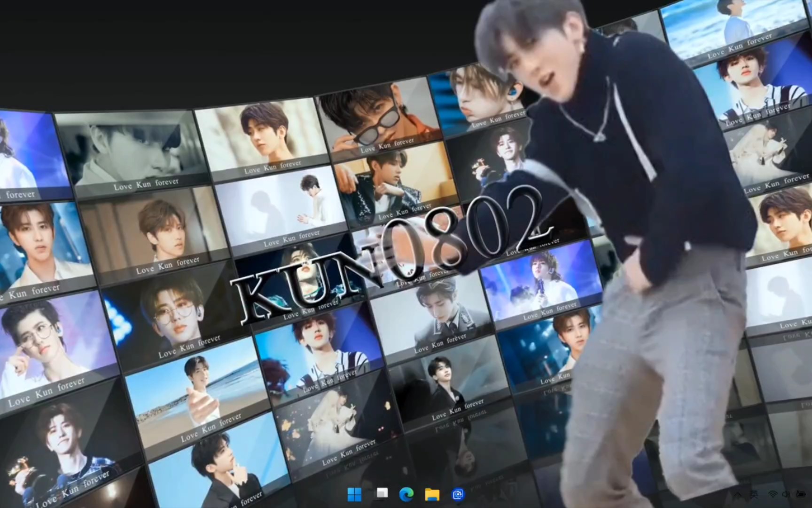Open Wi-Fi network settings in system tray
Viewport: 812px width, 508px height.
point(773,494)
